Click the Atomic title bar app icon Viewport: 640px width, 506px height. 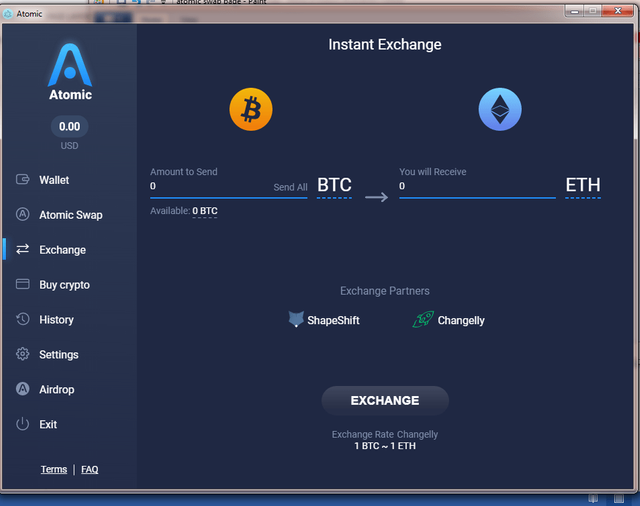coord(8,14)
